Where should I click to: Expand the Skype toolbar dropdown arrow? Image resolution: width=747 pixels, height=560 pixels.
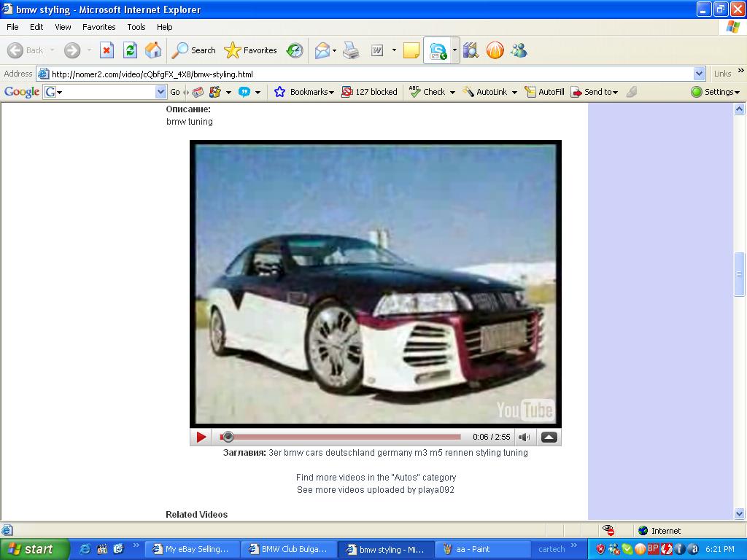point(454,50)
